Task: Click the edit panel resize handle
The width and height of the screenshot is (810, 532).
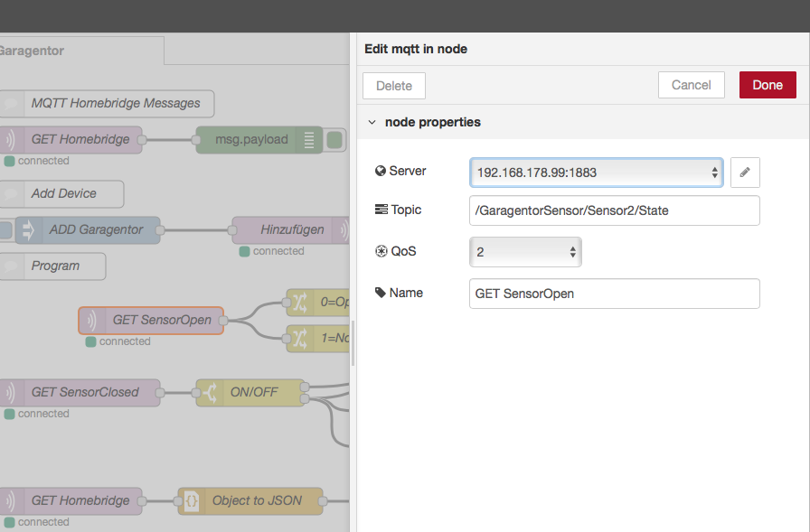Action: (x=353, y=343)
